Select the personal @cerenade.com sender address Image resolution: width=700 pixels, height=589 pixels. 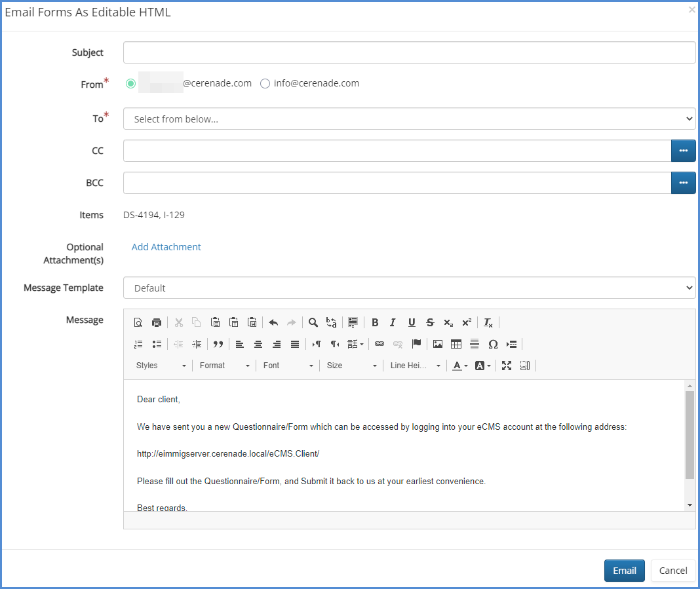pos(130,83)
